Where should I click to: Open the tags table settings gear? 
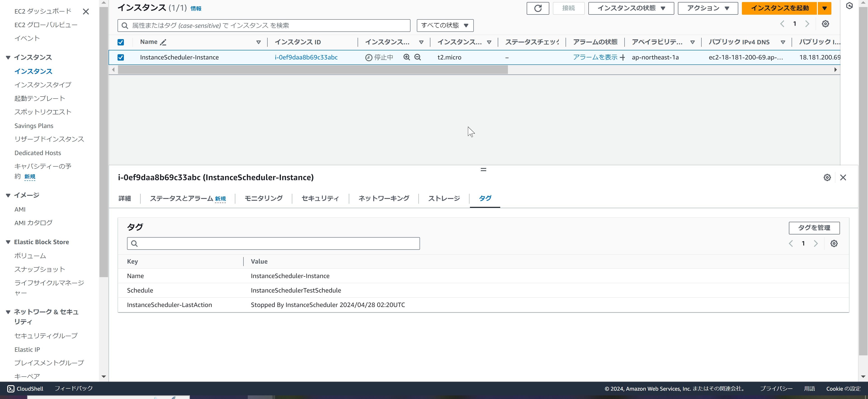tap(834, 243)
